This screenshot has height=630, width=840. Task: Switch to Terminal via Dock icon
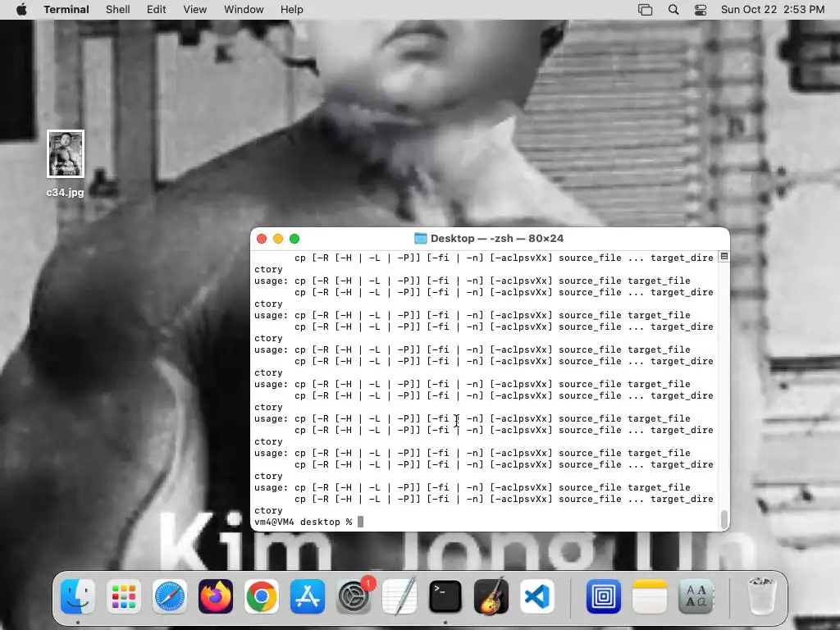point(445,596)
